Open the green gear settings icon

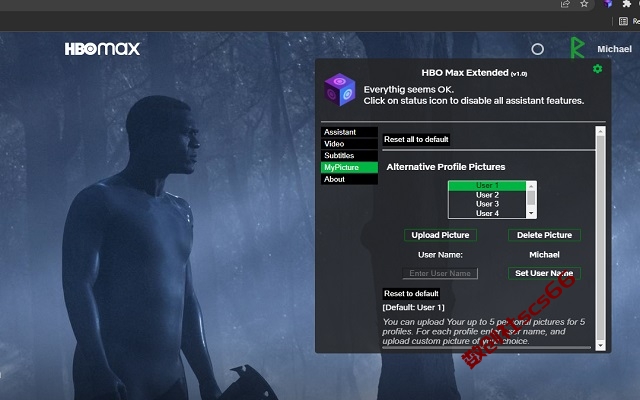tap(597, 69)
